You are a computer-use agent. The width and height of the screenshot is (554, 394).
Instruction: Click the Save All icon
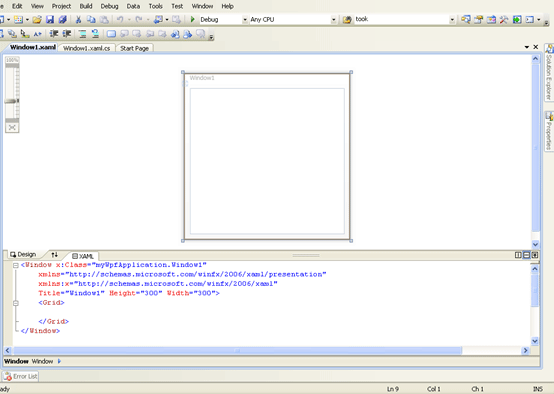[x=63, y=19]
